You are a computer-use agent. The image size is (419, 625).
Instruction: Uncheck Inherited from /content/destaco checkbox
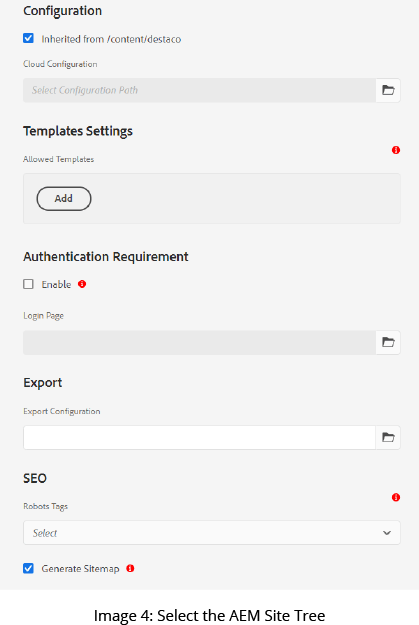pos(28,39)
